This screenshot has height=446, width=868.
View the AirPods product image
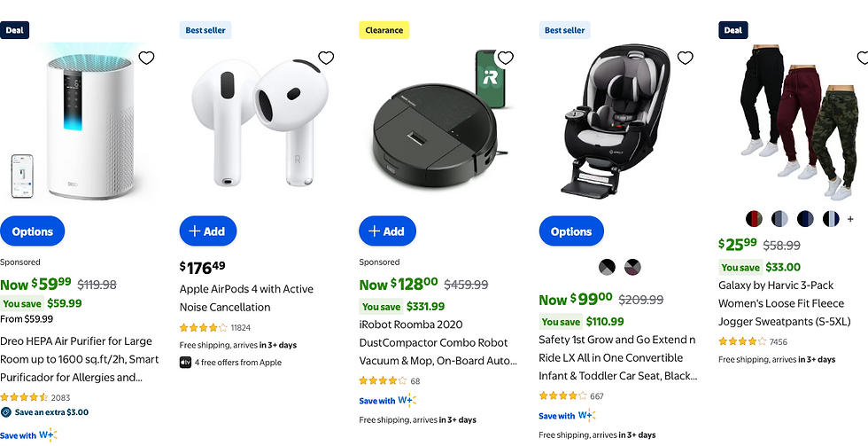(257, 120)
